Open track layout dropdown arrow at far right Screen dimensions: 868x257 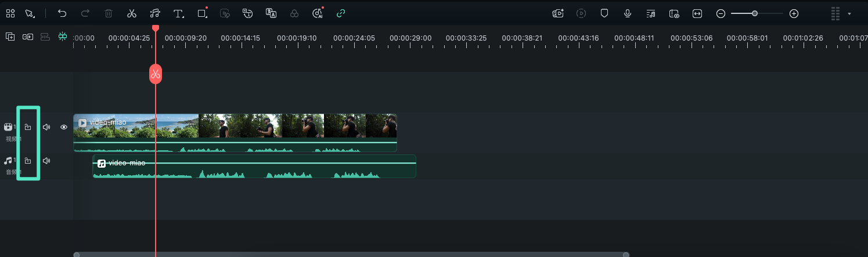850,13
